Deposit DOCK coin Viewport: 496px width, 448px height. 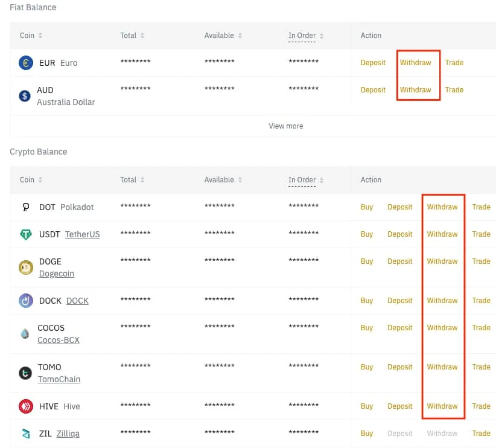400,301
